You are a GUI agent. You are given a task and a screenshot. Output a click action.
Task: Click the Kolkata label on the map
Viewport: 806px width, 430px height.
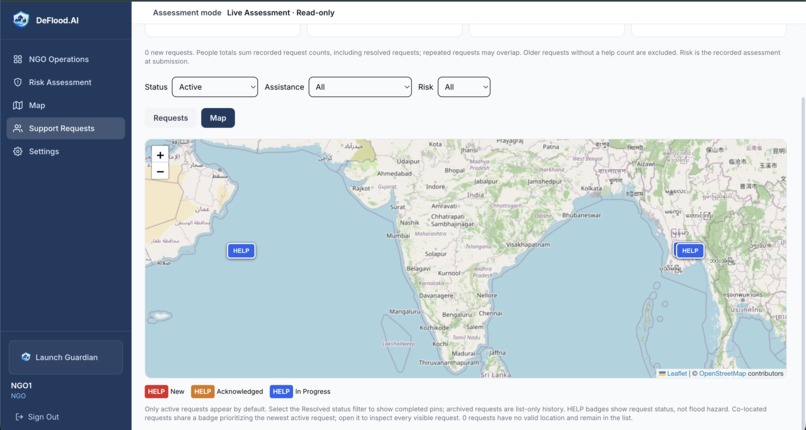point(591,189)
